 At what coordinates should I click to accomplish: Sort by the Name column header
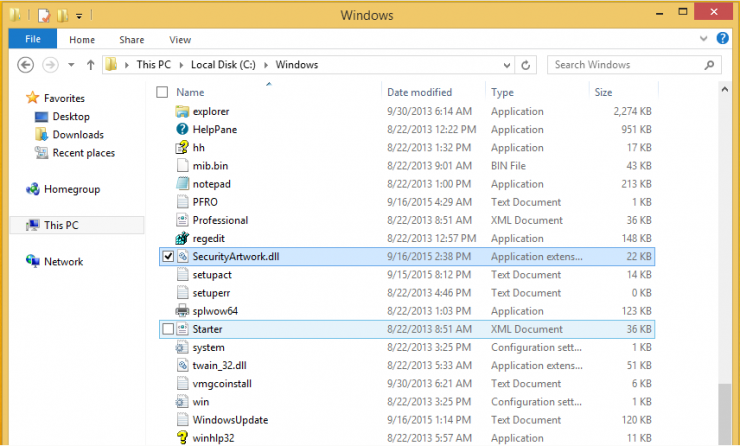pyautogui.click(x=190, y=92)
